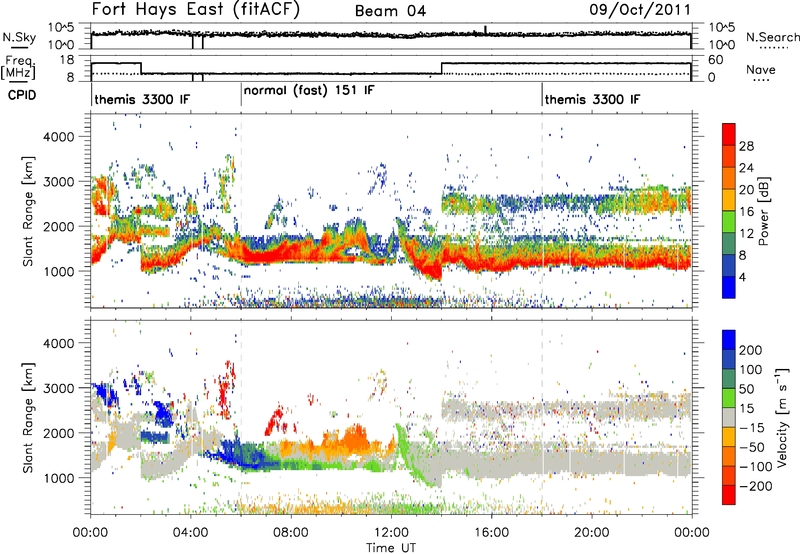This screenshot has height=554, width=800.
Task: Select '4' on the Power colorbar
Action: click(x=742, y=277)
